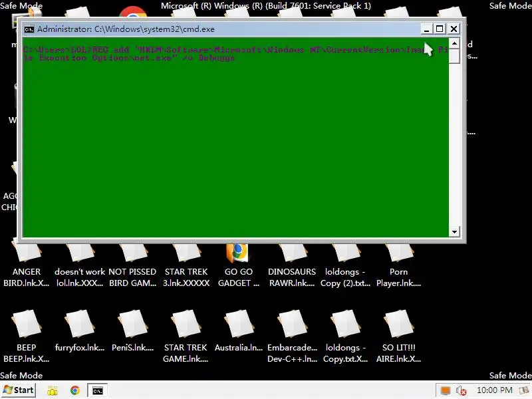Select the GO GO GADGET desktop icon
The width and height of the screenshot is (532, 399).
pyautogui.click(x=238, y=265)
